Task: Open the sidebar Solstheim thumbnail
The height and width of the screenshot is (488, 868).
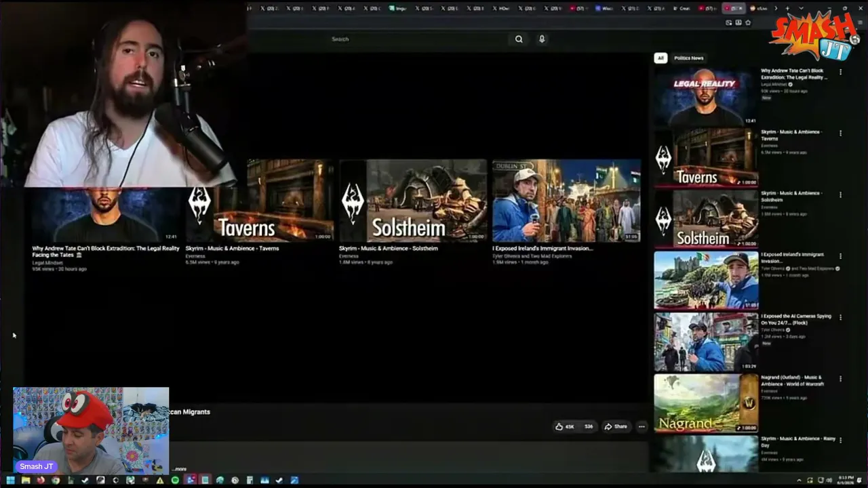Action: 706,219
